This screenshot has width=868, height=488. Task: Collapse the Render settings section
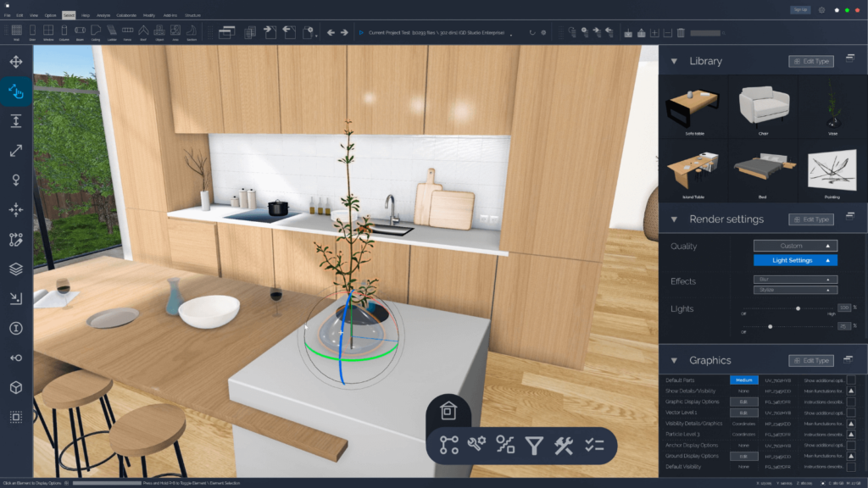[x=674, y=219]
